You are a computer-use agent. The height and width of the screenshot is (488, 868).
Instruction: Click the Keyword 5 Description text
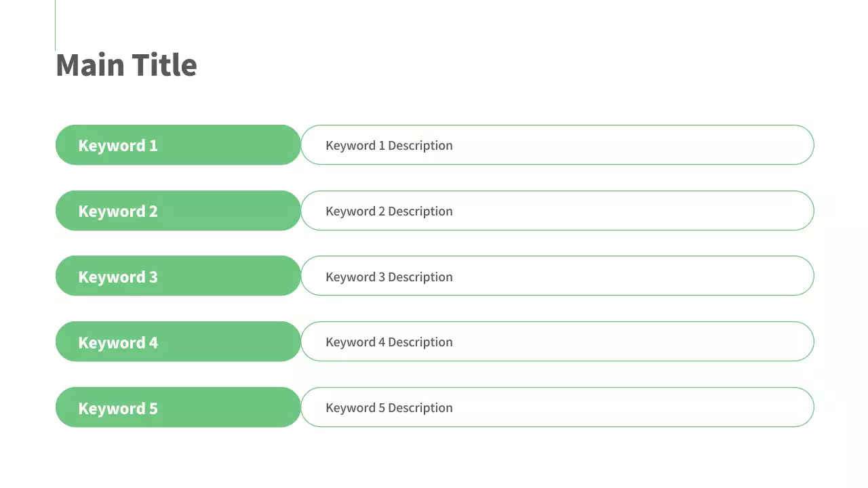click(389, 408)
